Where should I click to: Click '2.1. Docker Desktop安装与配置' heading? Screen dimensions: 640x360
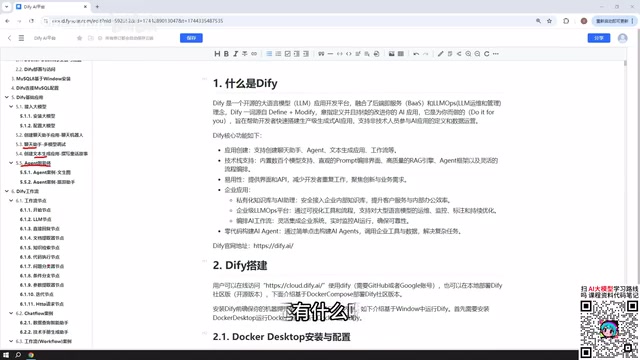pos(282,337)
